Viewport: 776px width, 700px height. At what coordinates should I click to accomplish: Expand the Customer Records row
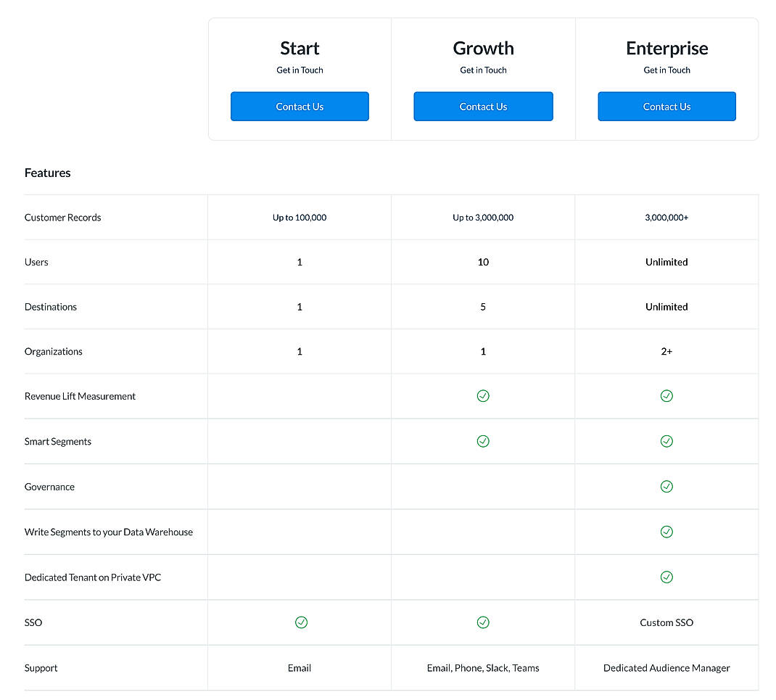click(x=63, y=217)
